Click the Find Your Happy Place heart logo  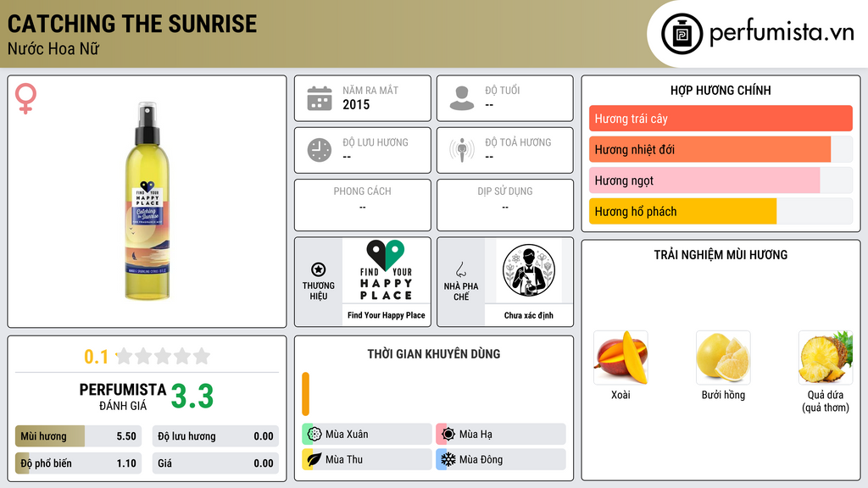point(386,270)
